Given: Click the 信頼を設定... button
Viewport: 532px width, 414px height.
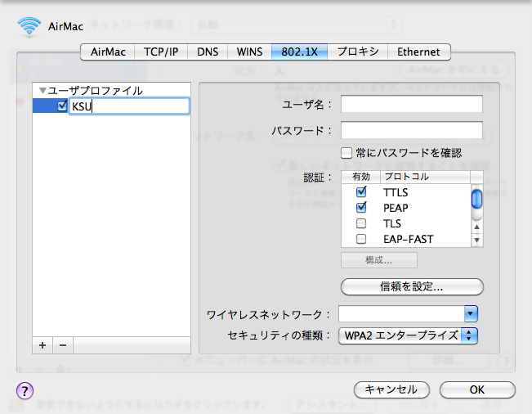Looking at the screenshot, I should [412, 286].
